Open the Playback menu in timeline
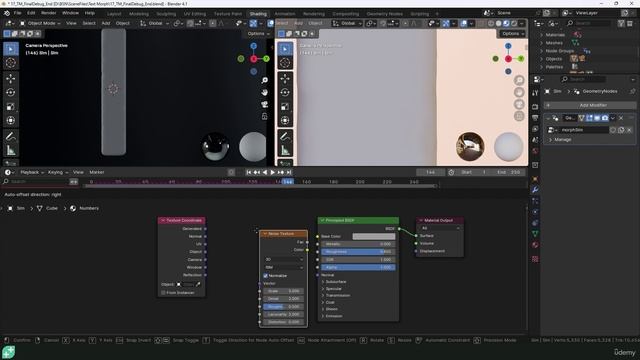 32,172
